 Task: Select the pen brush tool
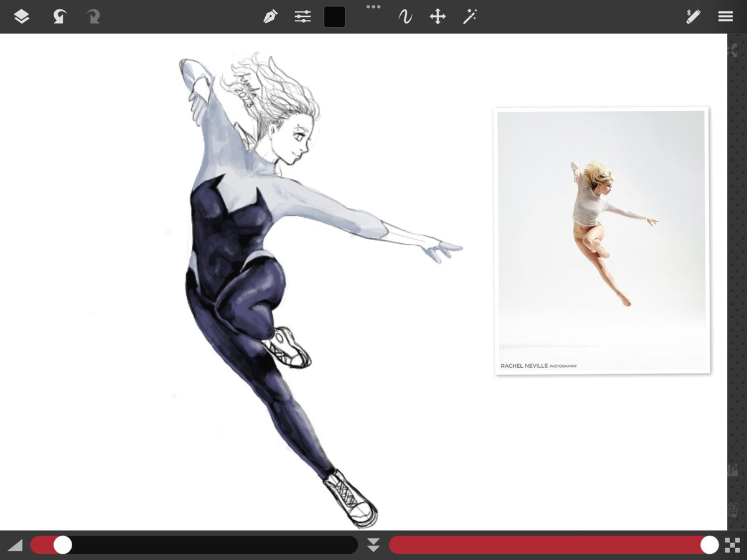[270, 16]
